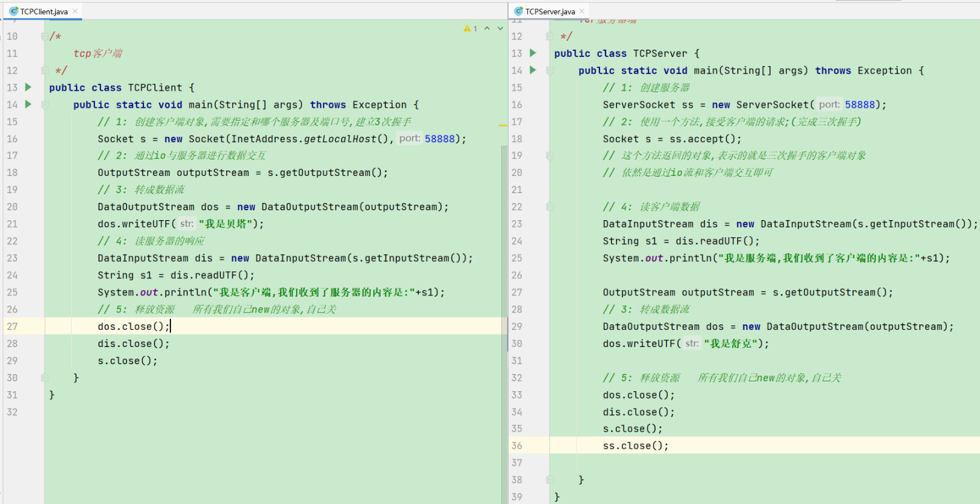The height and width of the screenshot is (504, 980).
Task: Run TCPClient class via gutter arrow
Action: tap(28, 87)
